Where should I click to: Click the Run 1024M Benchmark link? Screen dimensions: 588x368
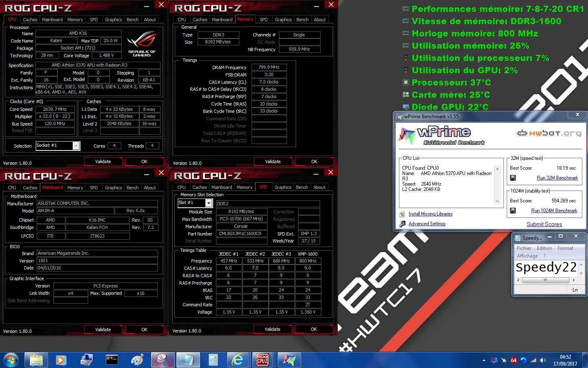[x=554, y=211]
